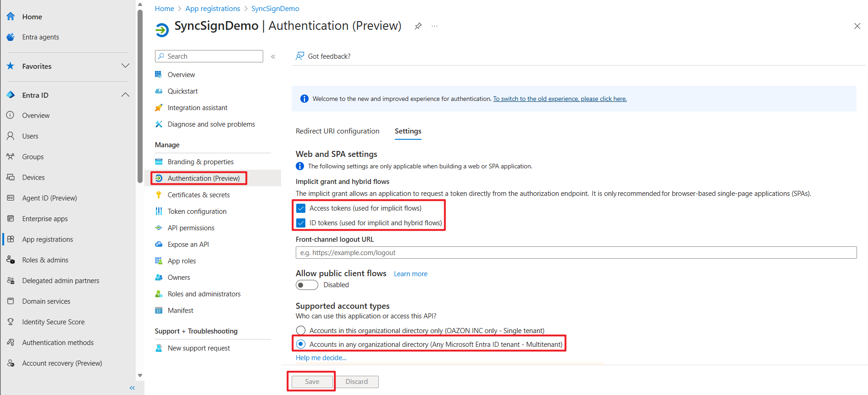The width and height of the screenshot is (868, 395).
Task: Enable the Allow public client flows toggle
Action: tap(307, 285)
